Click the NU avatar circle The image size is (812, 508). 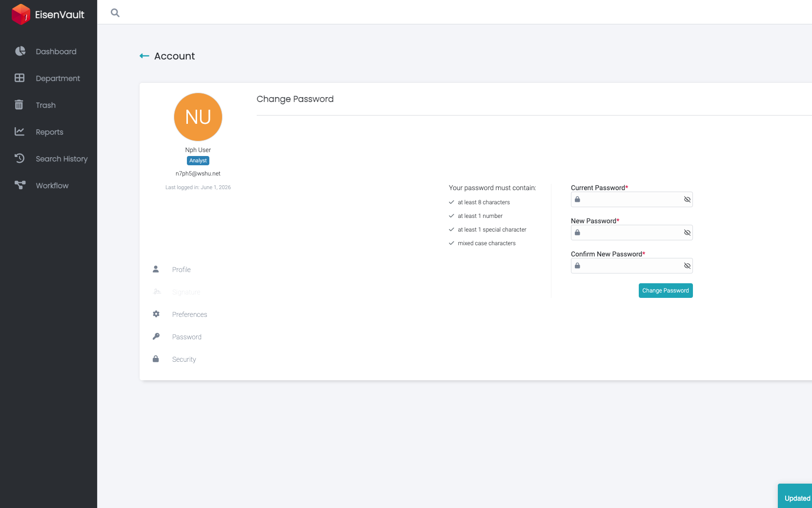(198, 117)
